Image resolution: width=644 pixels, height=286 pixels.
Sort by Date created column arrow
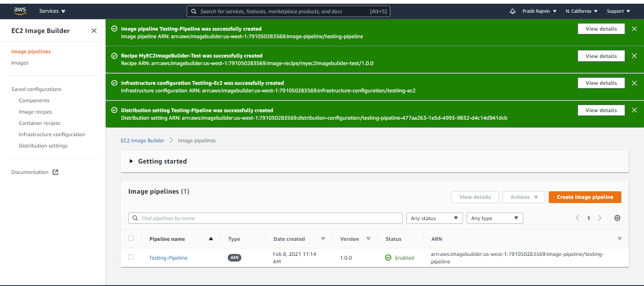[323, 239]
